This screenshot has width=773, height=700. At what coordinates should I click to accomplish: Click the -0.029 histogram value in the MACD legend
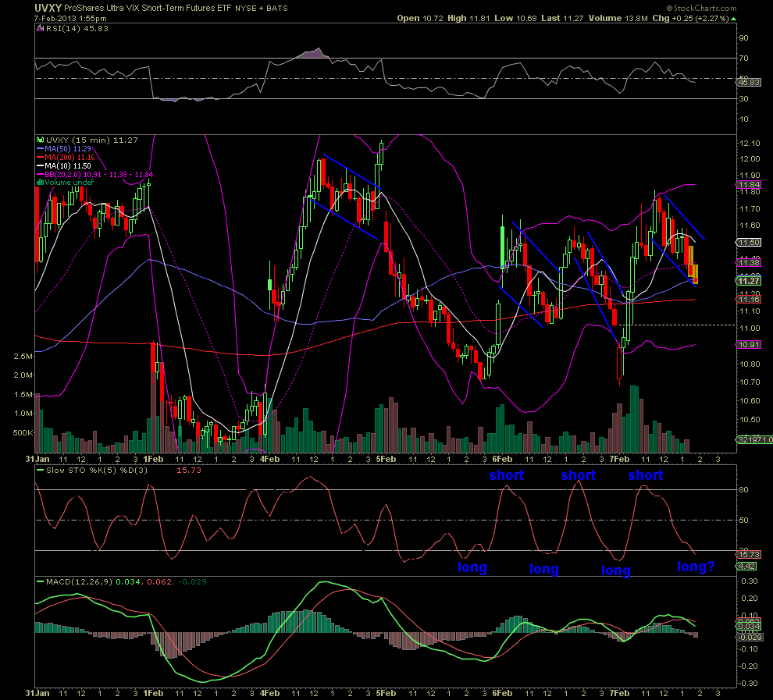192,582
